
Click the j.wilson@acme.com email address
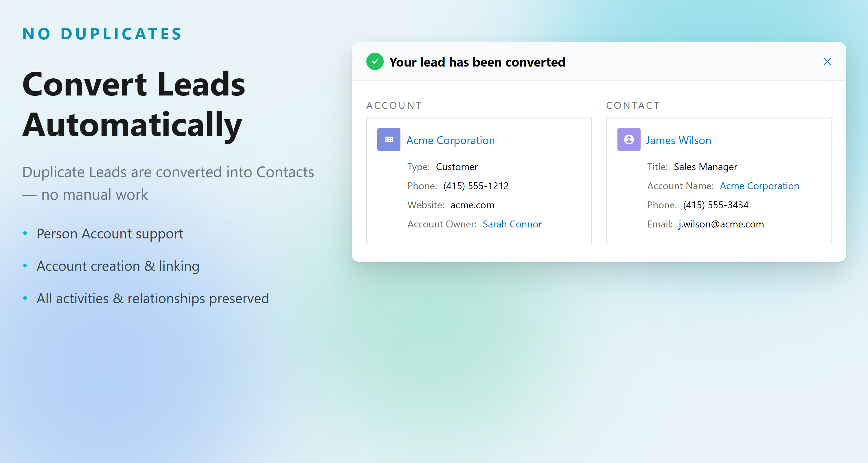[x=721, y=224]
